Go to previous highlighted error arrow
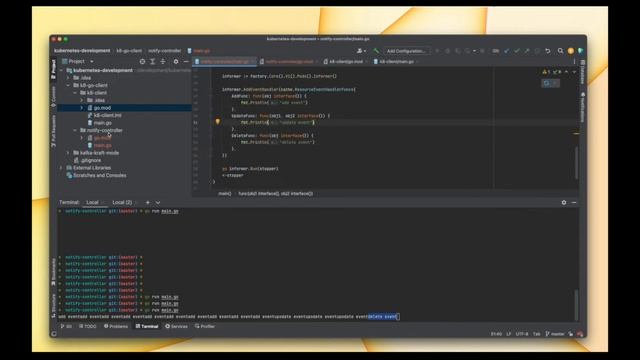This screenshot has width=640, height=360. click(x=567, y=72)
